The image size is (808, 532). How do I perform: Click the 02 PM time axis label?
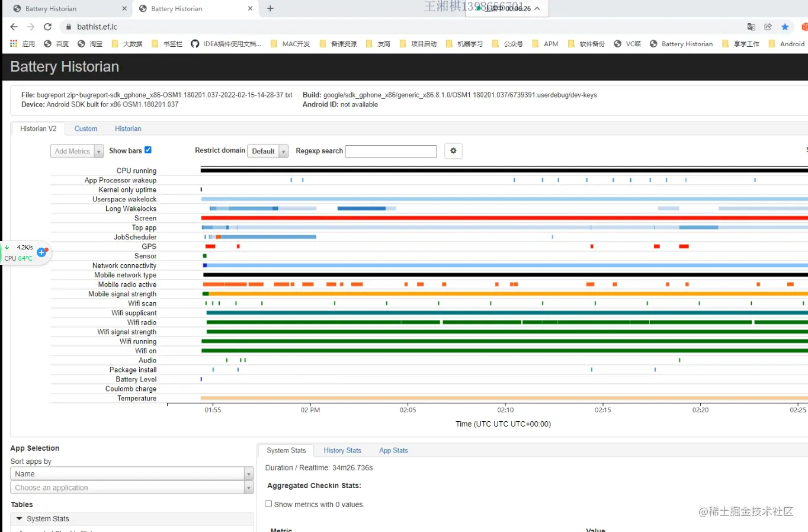coord(310,410)
